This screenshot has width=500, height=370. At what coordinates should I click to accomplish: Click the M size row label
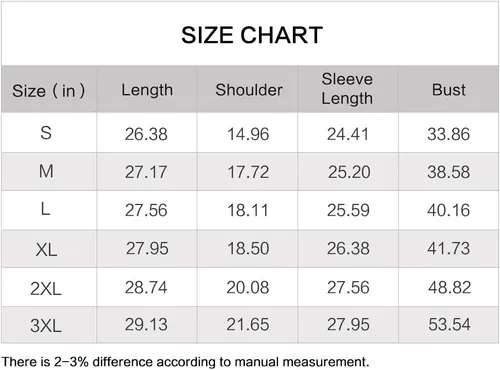[x=46, y=171]
